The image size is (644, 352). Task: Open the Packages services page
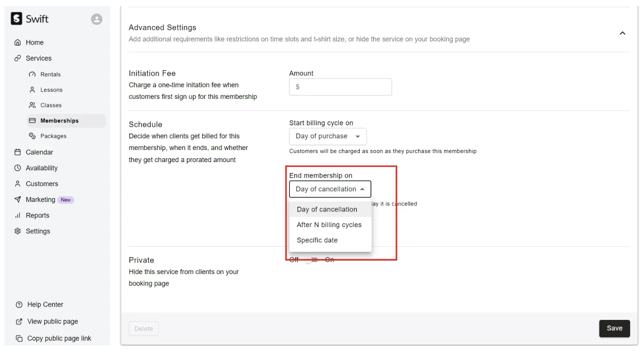[x=53, y=136]
